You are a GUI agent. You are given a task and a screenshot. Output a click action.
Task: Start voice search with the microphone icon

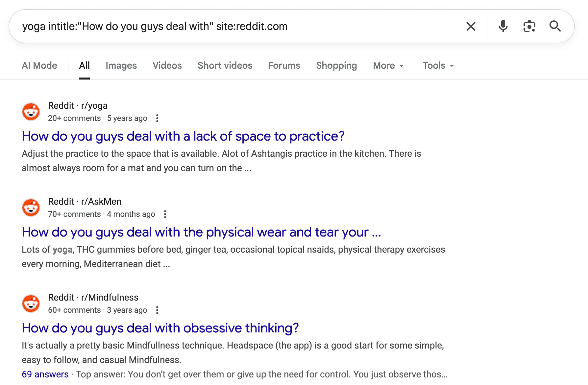tap(503, 26)
